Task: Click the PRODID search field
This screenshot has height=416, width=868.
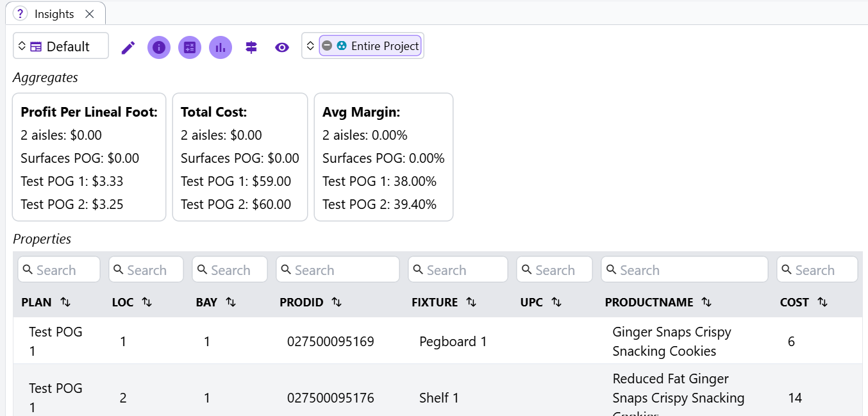Action: pos(338,270)
